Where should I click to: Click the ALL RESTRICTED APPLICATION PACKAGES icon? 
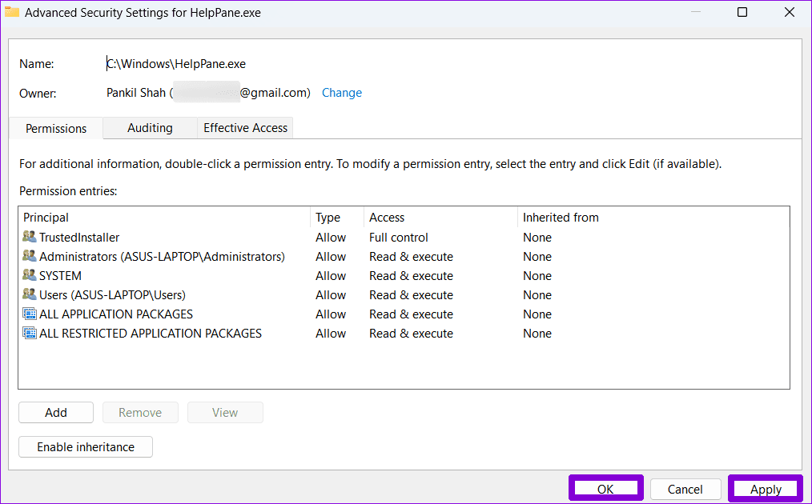pos(30,333)
